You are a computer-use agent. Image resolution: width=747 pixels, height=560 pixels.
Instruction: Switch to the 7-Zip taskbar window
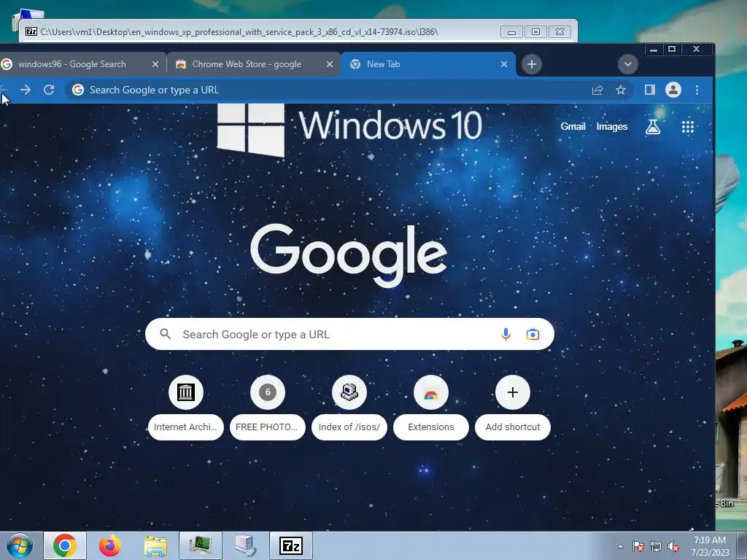coord(290,545)
